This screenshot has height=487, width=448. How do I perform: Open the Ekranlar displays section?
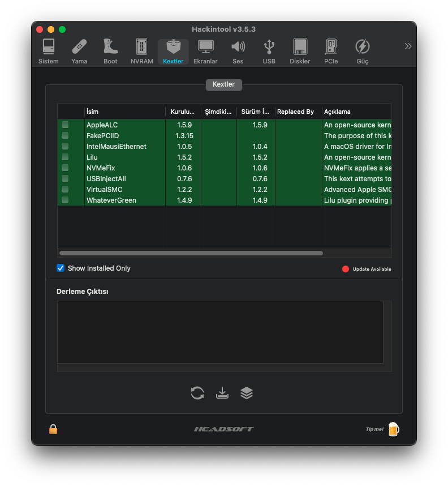[205, 51]
